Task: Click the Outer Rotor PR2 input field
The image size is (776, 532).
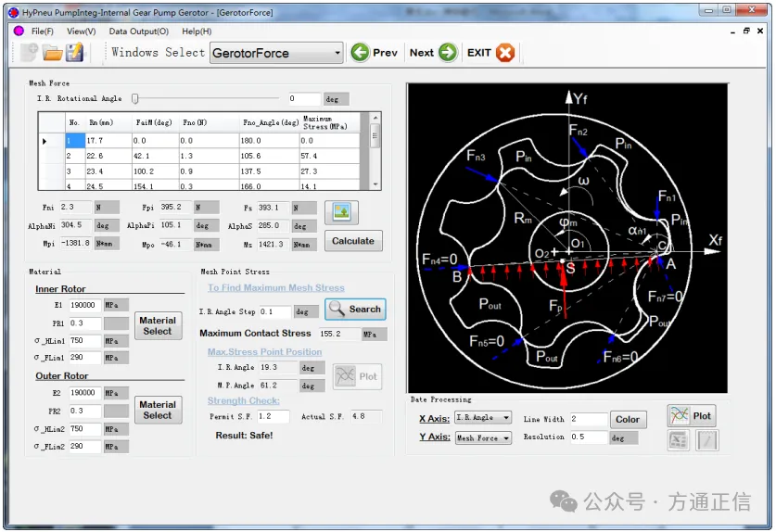Action: click(x=85, y=411)
